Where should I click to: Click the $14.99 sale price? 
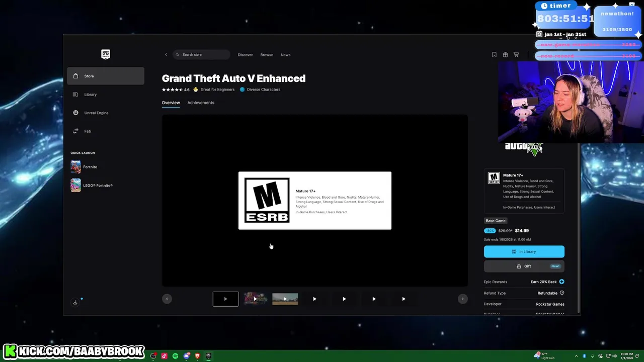(522, 231)
